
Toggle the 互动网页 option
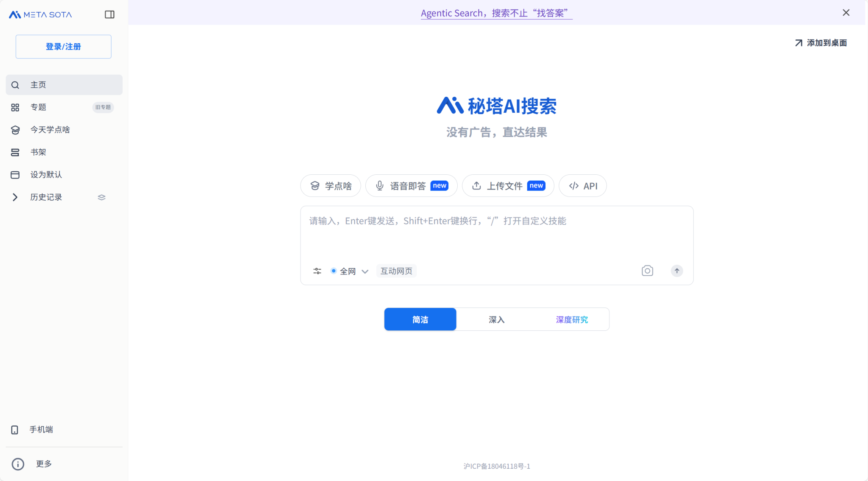[396, 271]
